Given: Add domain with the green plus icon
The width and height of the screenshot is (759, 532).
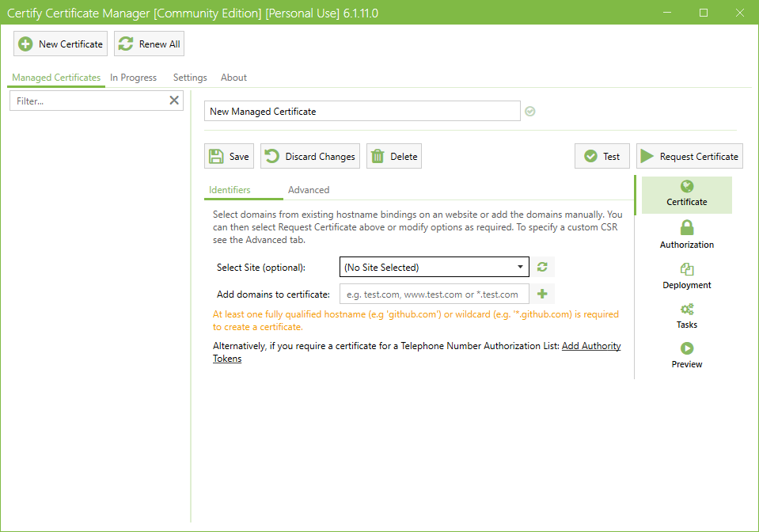Looking at the screenshot, I should tap(542, 294).
